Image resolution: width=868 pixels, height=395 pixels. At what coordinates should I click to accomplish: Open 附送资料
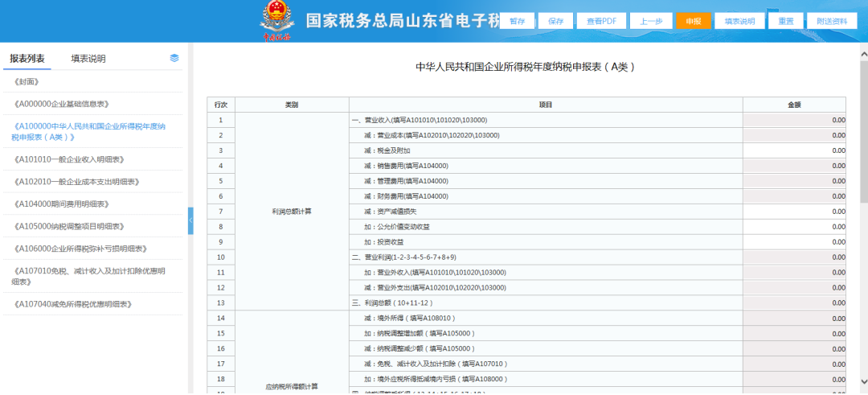click(x=832, y=21)
